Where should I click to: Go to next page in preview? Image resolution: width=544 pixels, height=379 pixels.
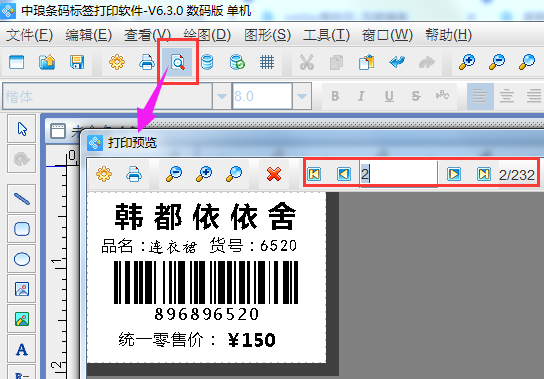point(454,174)
